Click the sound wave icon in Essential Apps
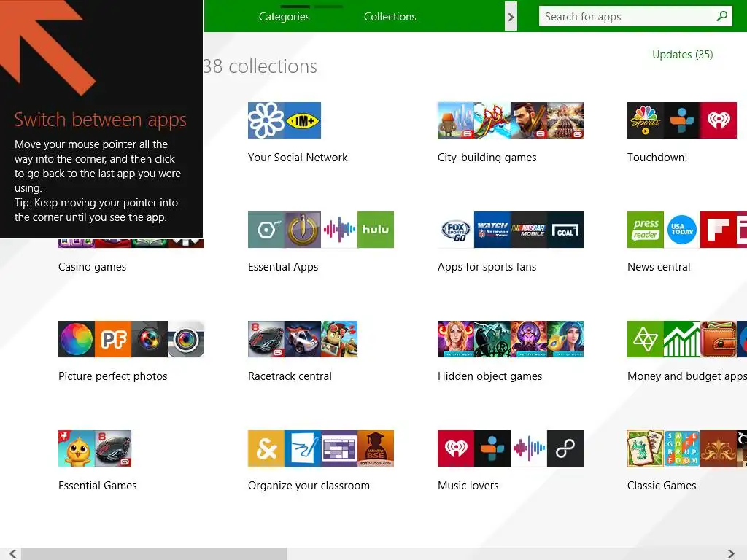Screen dimensions: 747x560 (x=339, y=230)
